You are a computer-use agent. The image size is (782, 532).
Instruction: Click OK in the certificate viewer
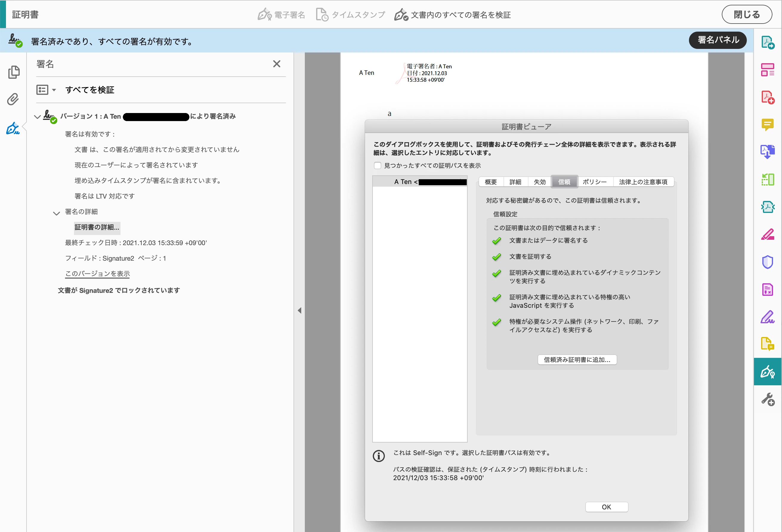606,507
